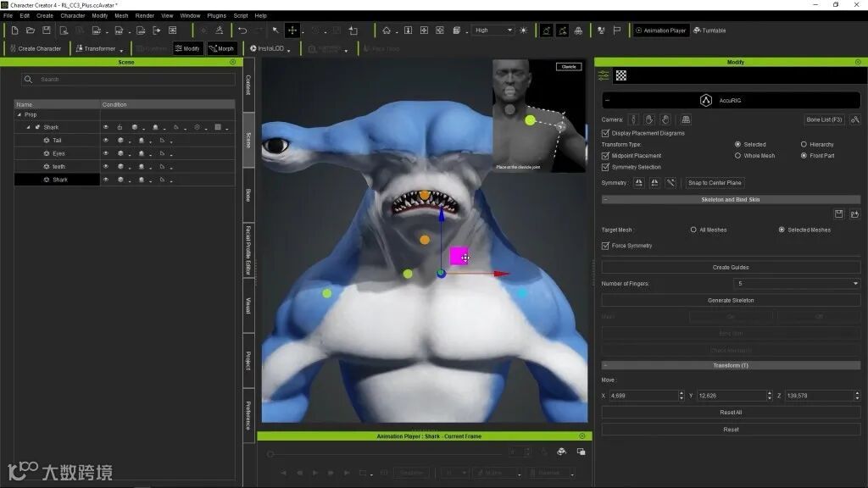
Task: Select Hierarchy radio option
Action: tap(804, 144)
